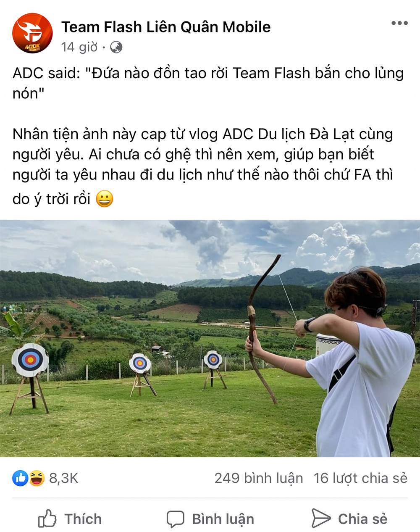
Task: Click the blue like reaction icon
Action: pyautogui.click(x=20, y=478)
